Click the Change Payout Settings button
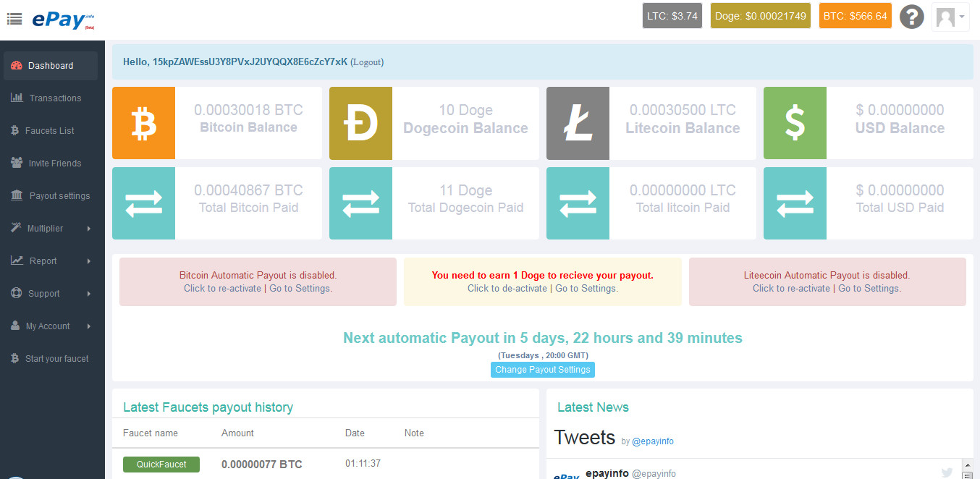The image size is (980, 479). [543, 370]
